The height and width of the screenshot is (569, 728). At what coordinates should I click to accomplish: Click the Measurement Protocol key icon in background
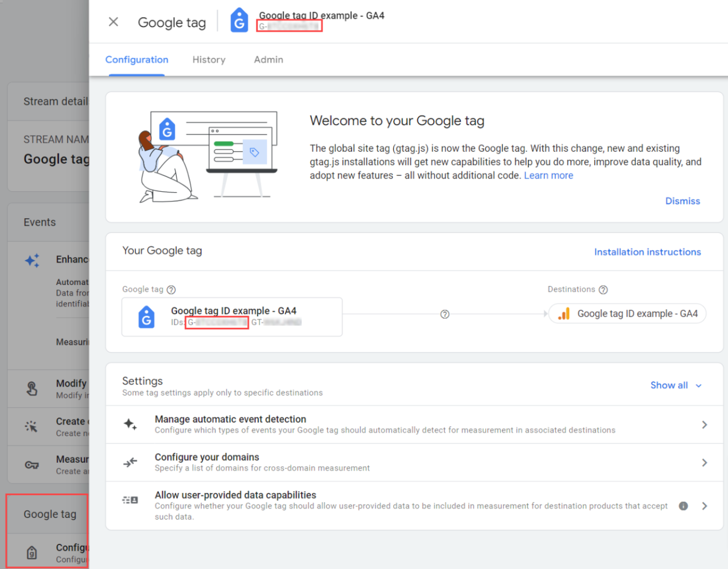point(32,465)
